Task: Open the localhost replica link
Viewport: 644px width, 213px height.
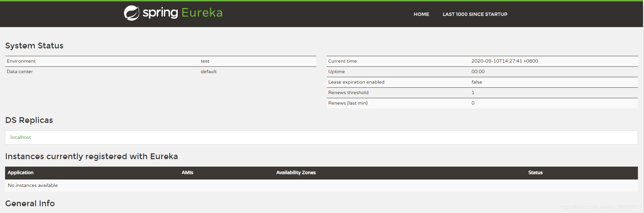Action: 21,137
